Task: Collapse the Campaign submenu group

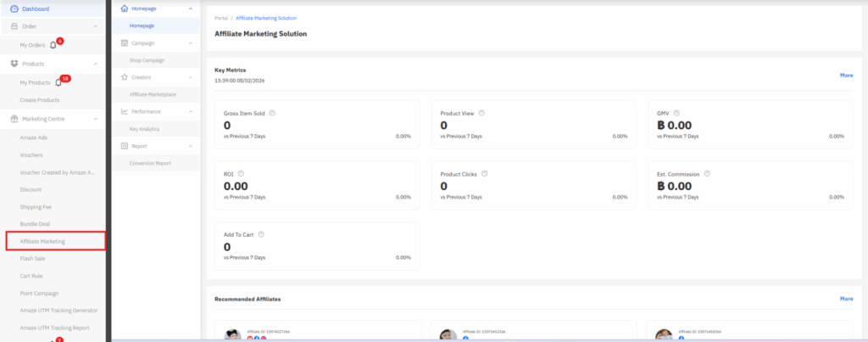Action: point(190,42)
